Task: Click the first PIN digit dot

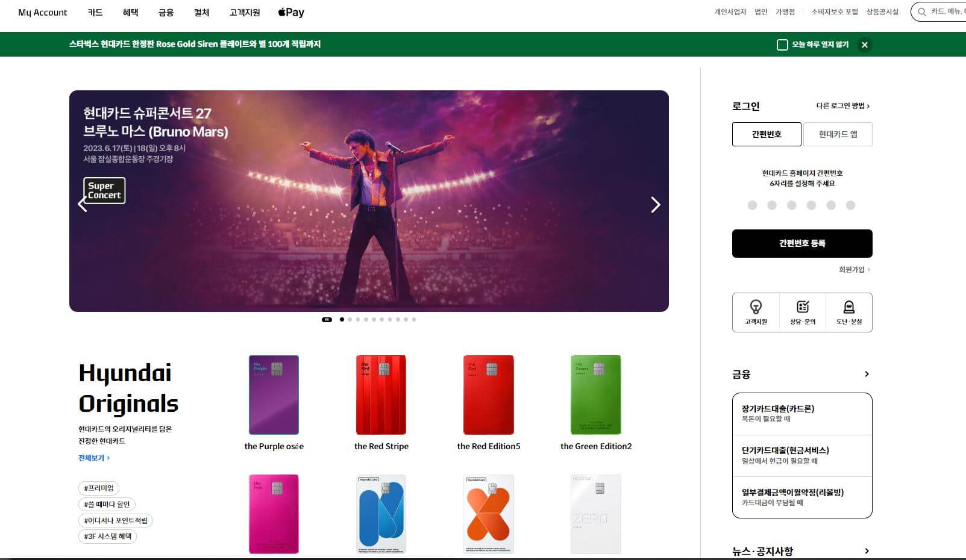Action: (752, 205)
